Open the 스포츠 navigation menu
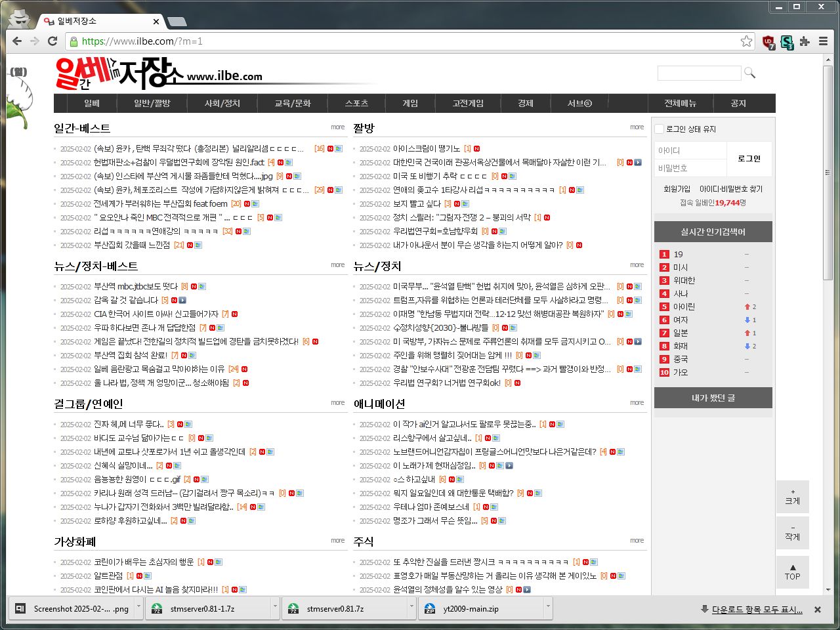 (x=356, y=103)
